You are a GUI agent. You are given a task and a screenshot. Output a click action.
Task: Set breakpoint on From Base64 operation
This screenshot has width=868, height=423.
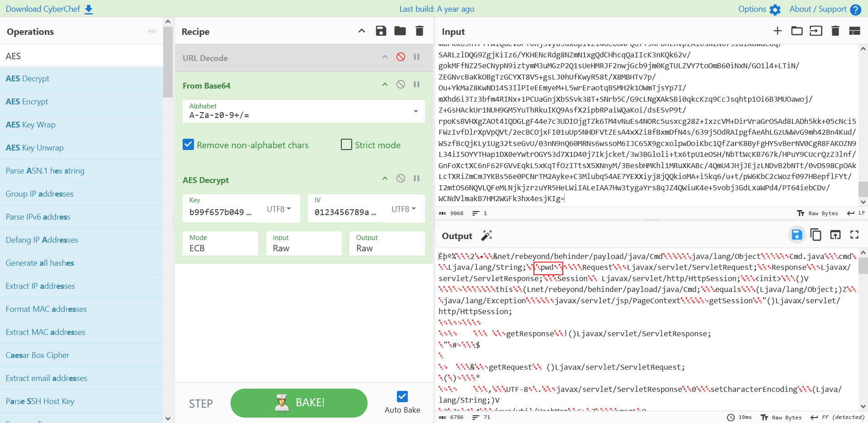pos(417,85)
